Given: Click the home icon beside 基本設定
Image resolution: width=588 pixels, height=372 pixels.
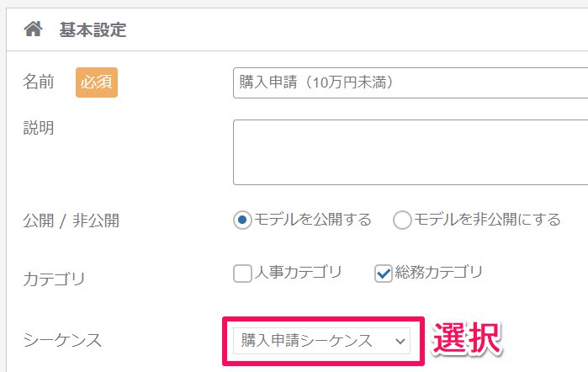Looking at the screenshot, I should 34,29.
